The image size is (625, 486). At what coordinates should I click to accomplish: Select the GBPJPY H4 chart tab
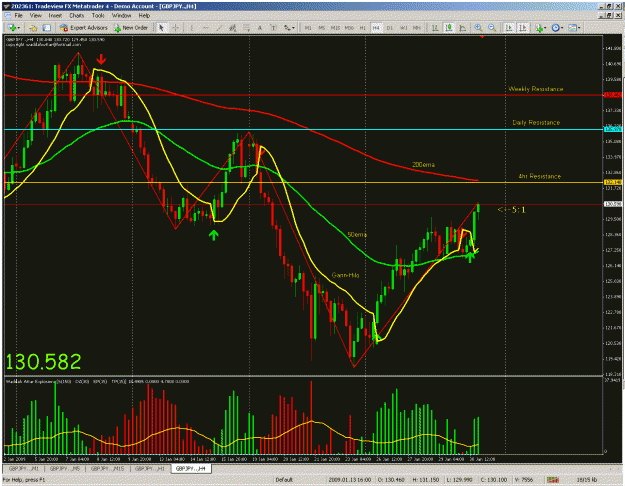point(191,468)
